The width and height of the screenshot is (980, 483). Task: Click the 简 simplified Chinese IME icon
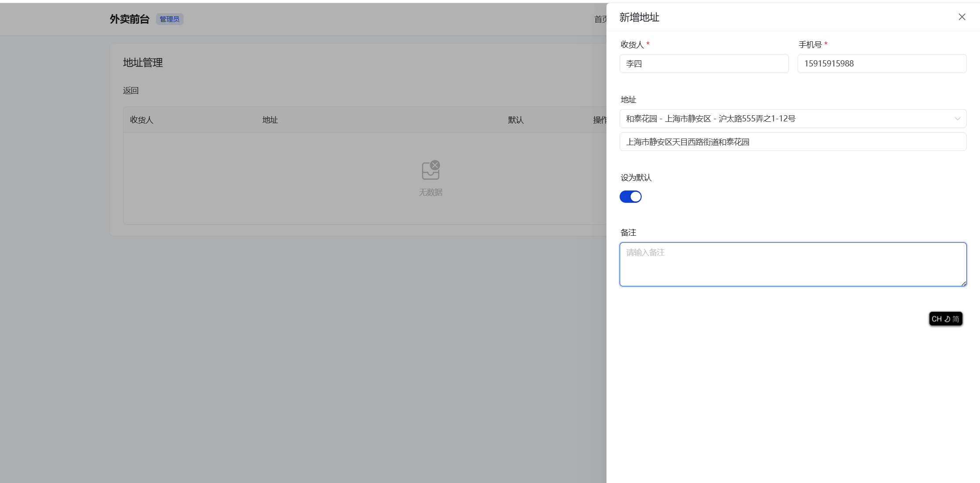(x=956, y=319)
